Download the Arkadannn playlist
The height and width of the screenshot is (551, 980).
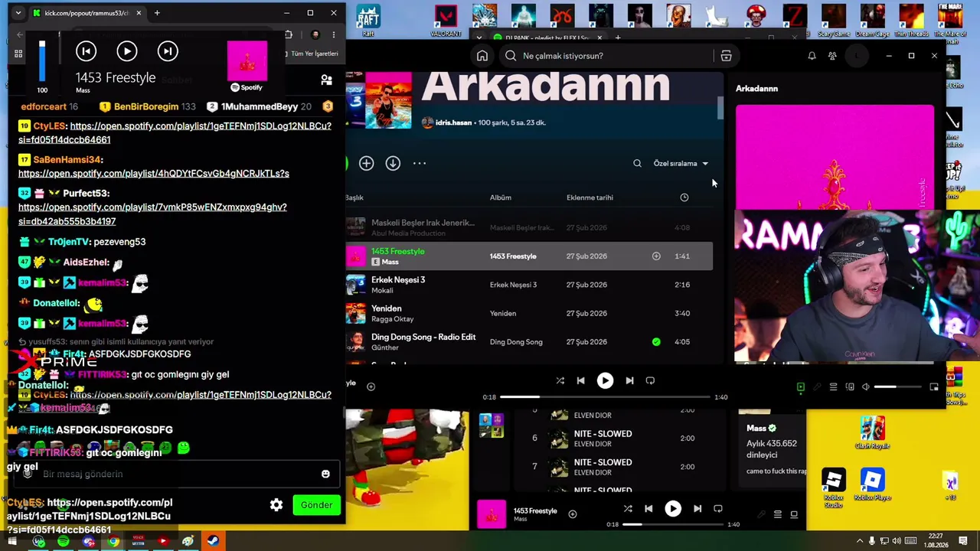[x=393, y=163]
